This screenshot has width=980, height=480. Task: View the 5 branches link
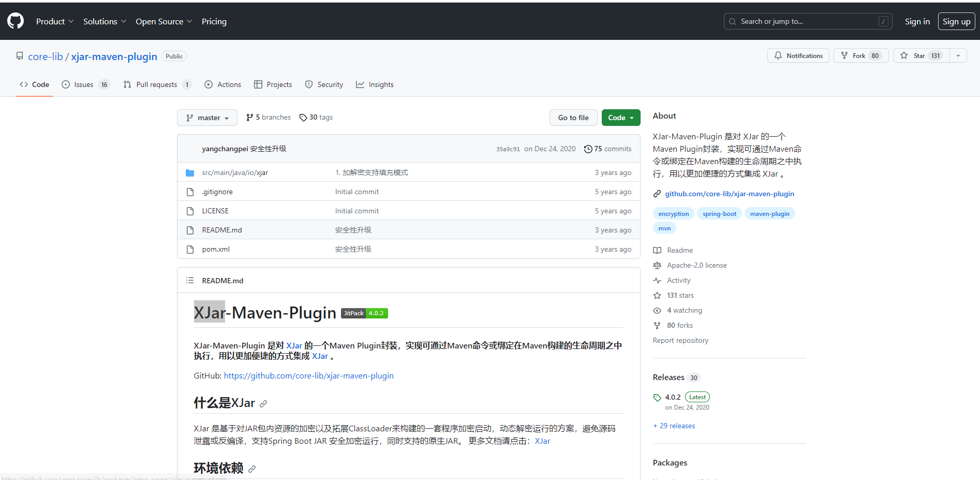point(269,118)
